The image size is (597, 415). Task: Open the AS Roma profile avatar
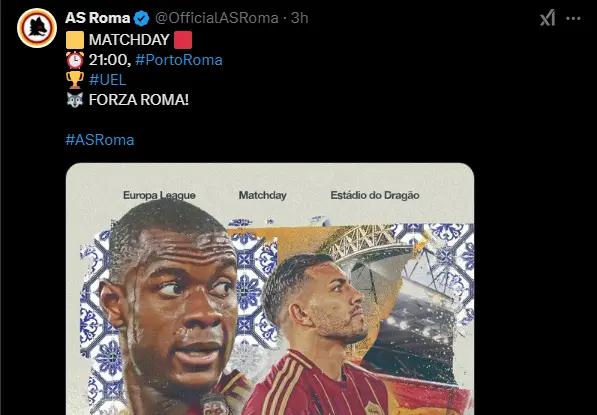point(37,28)
